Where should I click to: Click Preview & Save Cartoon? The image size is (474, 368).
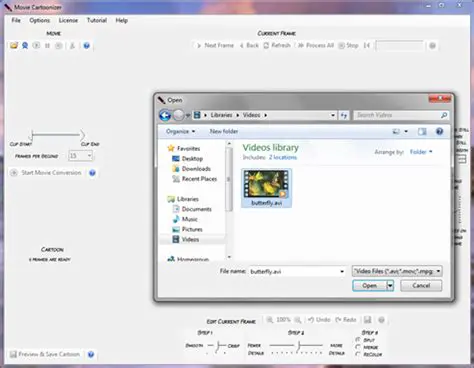(x=45, y=354)
